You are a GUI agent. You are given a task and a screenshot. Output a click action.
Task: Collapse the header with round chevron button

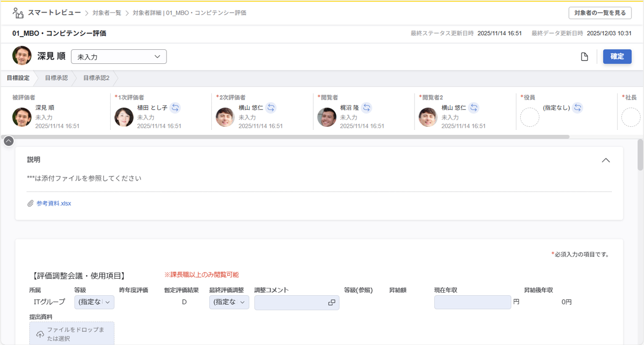tap(9, 141)
